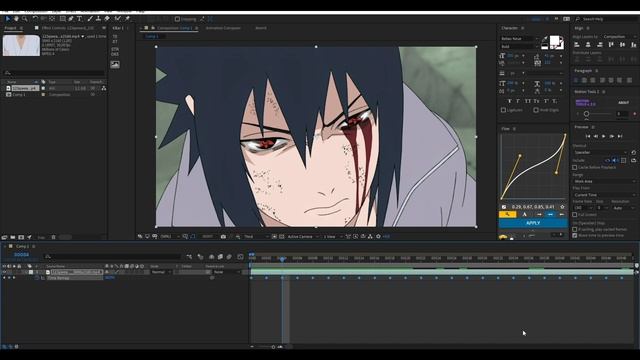Select the Pen tool
The width and height of the screenshot is (640, 360).
[x=71, y=19]
